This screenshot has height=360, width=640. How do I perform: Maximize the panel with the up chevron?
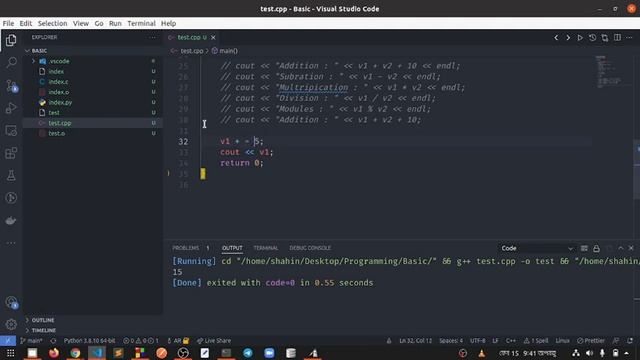pos(621,248)
